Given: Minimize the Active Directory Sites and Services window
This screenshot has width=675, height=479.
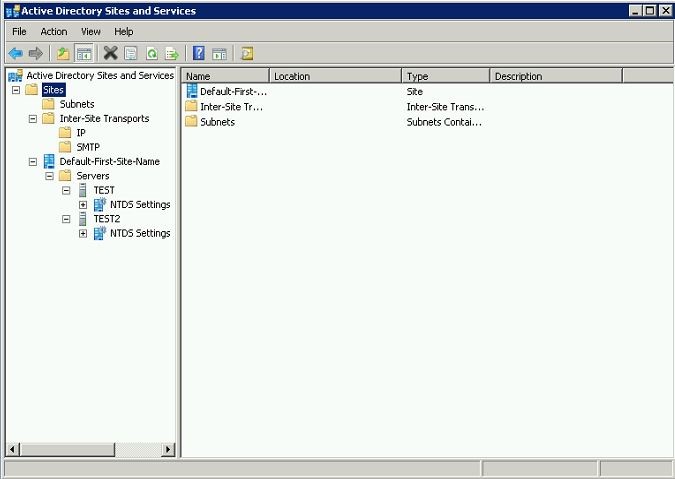Looking at the screenshot, I should click(x=635, y=11).
